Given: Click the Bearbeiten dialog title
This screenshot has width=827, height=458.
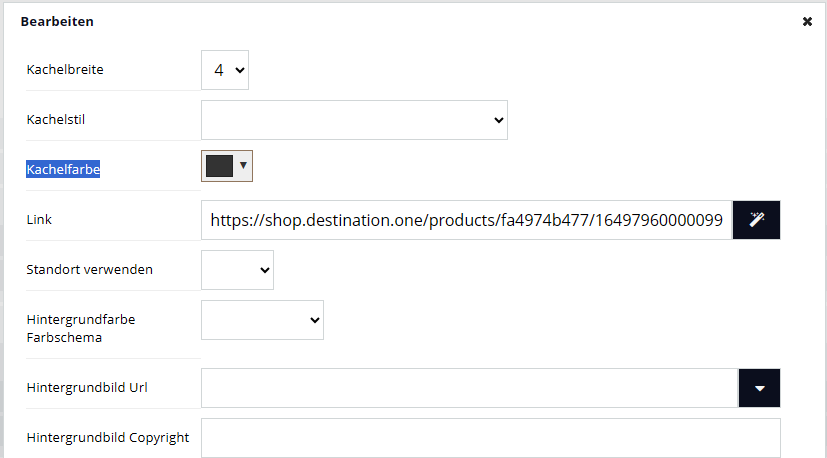Looking at the screenshot, I should (57, 22).
